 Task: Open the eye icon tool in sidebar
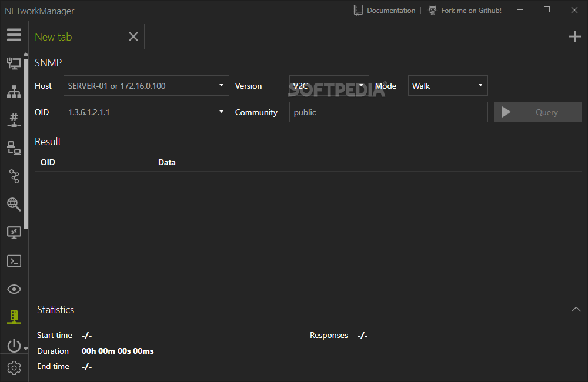click(14, 289)
